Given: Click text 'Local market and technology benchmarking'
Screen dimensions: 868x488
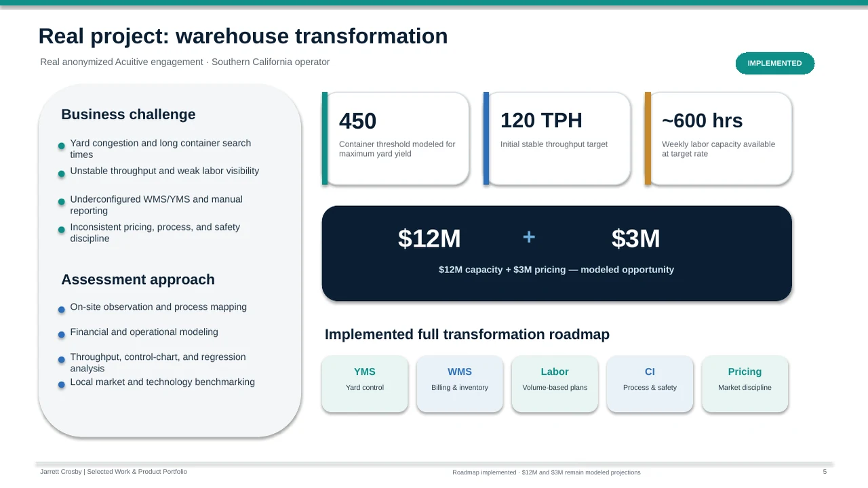Looking at the screenshot, I should (x=163, y=382).
